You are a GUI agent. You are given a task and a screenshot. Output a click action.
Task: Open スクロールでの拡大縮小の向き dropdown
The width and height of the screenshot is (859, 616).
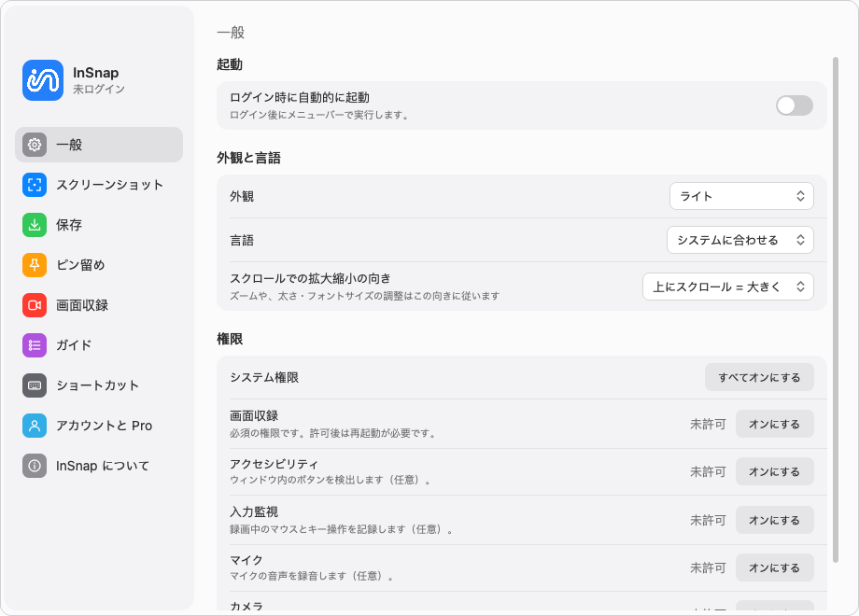click(728, 287)
